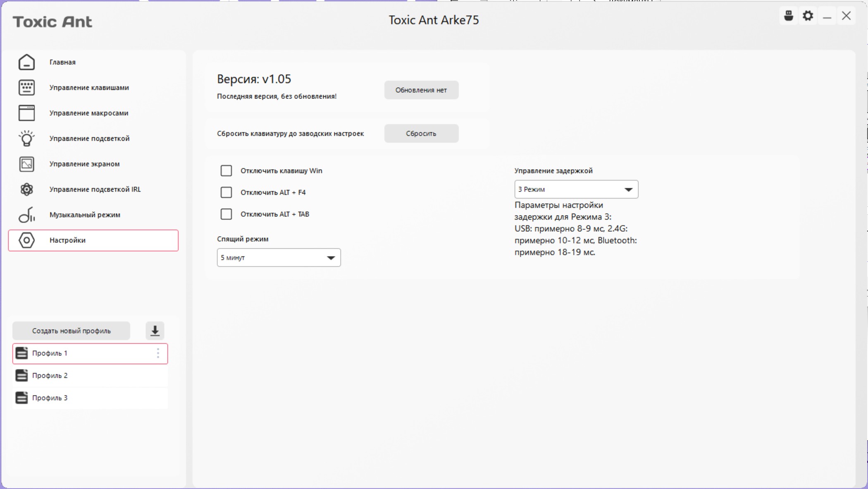The height and width of the screenshot is (489, 868).
Task: Click the Настройки hexagon nut icon
Action: pyautogui.click(x=26, y=240)
